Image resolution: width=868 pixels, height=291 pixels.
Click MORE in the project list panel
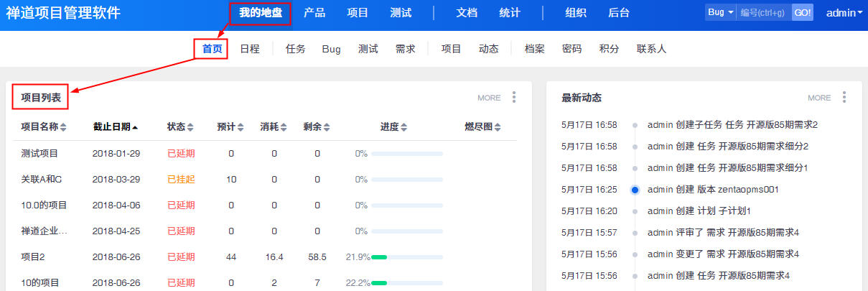pyautogui.click(x=489, y=98)
